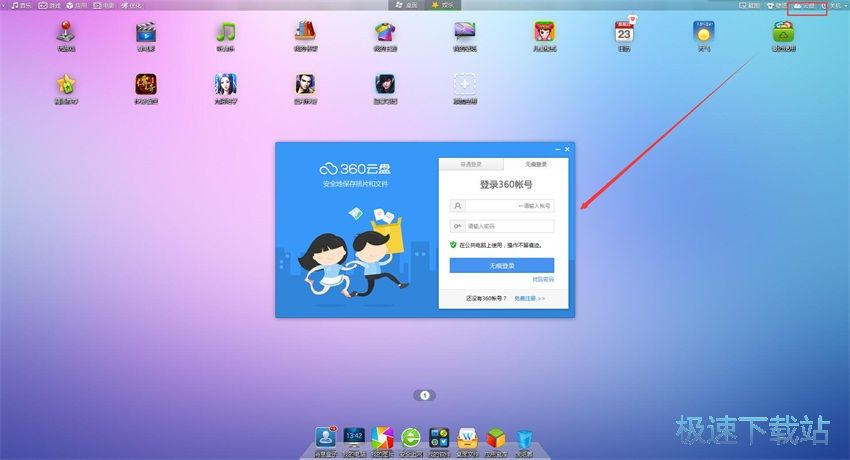
Task: Open the dark four-app folder dock icon
Action: (x=439, y=438)
